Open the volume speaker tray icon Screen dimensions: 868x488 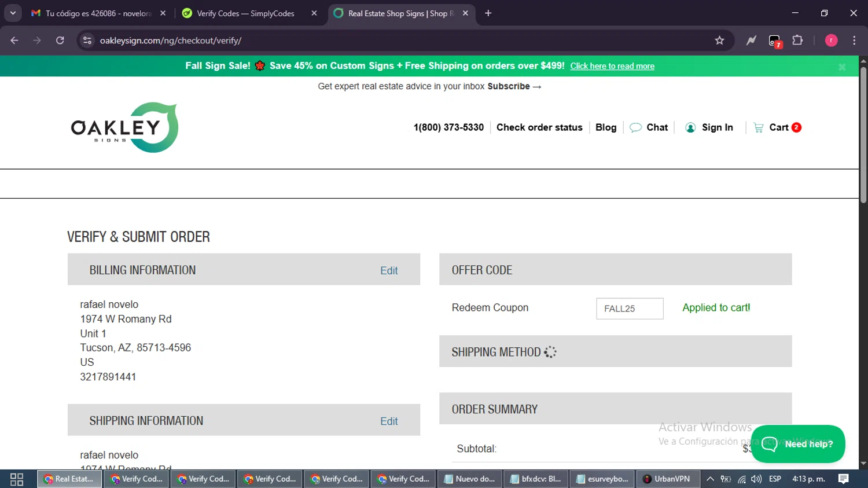tap(756, 479)
